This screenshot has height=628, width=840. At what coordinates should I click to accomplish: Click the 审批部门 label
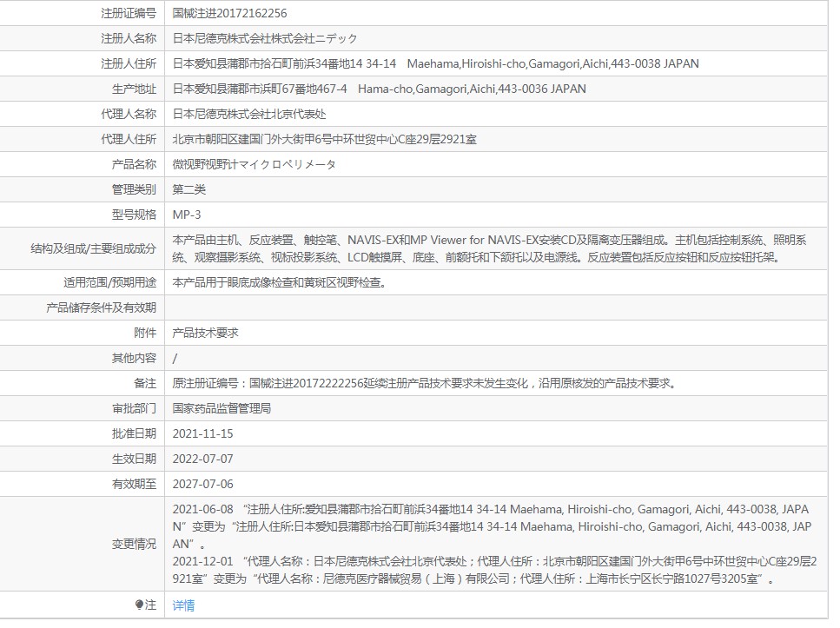pyautogui.click(x=134, y=408)
